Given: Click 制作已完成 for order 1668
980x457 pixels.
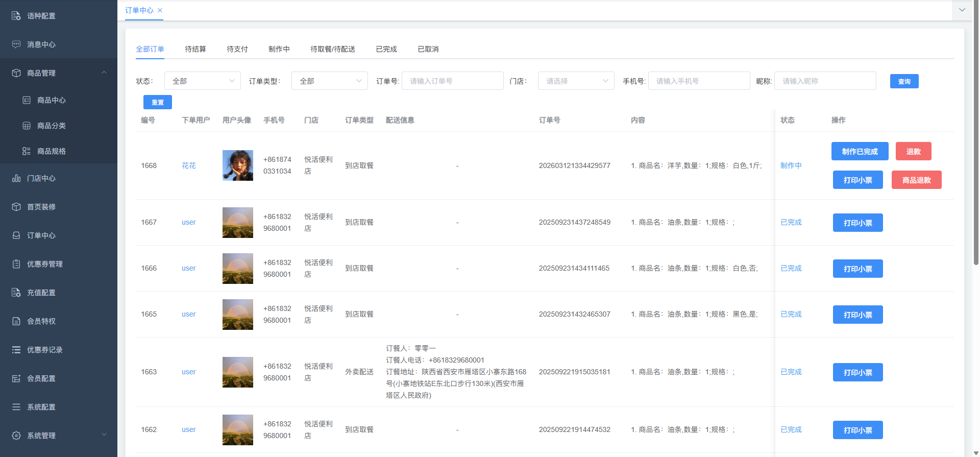Looking at the screenshot, I should click(x=860, y=151).
